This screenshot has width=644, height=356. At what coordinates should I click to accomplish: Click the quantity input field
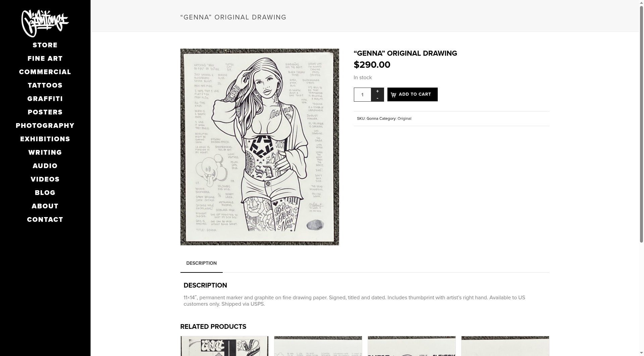pos(362,95)
